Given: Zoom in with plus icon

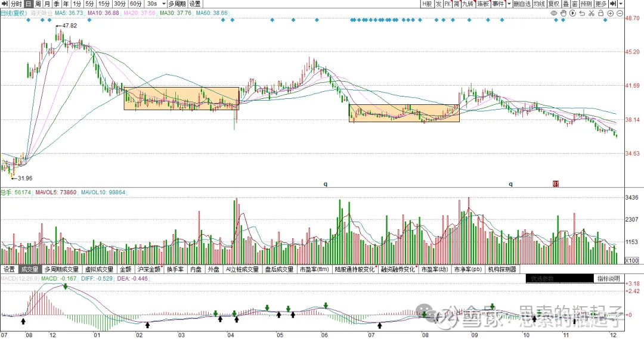Looking at the screenshot, I should (x=611, y=13).
